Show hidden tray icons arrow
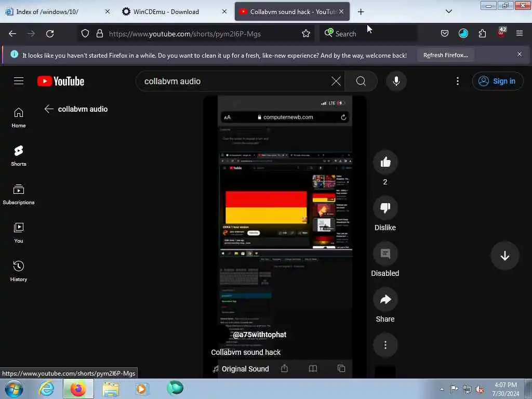The image size is (532, 399). (442, 389)
